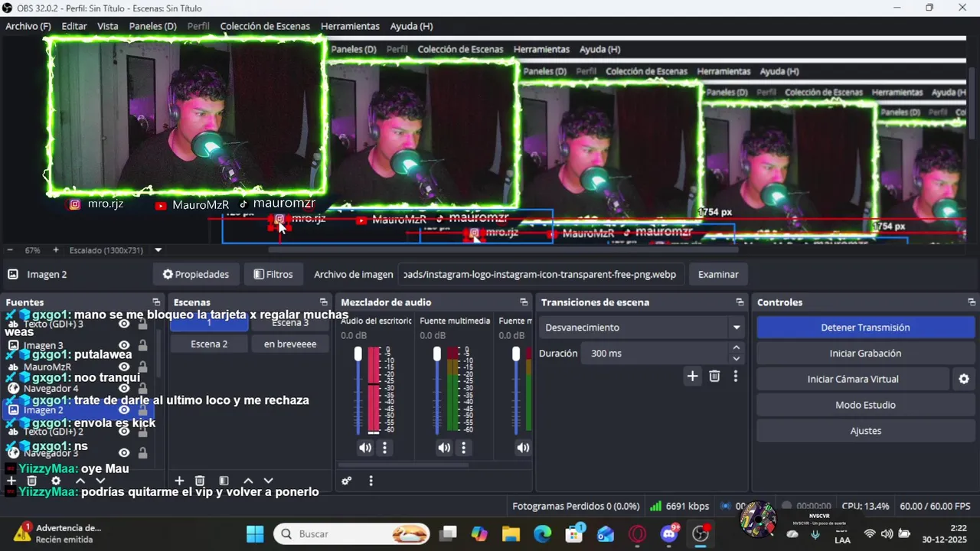Toggle visibility of Texto (GDI+) 2 source

click(x=124, y=432)
